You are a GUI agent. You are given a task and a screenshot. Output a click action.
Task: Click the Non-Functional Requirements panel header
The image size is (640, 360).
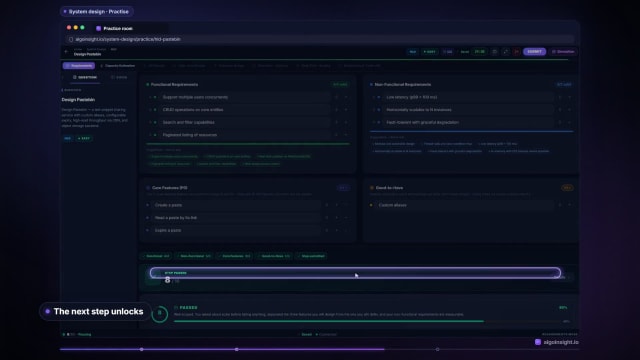(402, 84)
